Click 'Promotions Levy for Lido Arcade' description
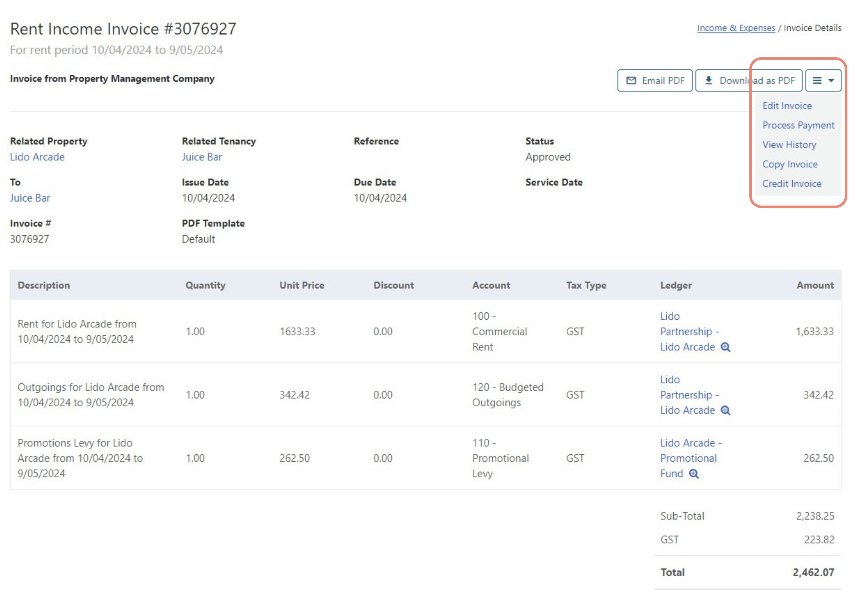 point(80,458)
